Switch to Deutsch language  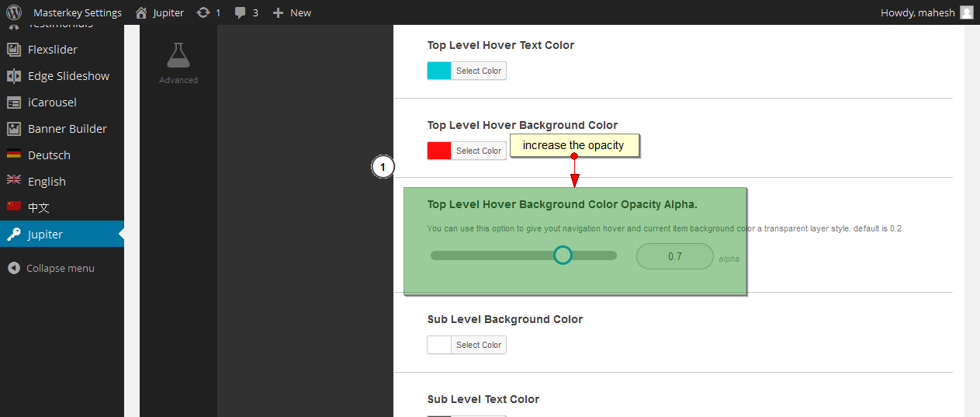[49, 155]
